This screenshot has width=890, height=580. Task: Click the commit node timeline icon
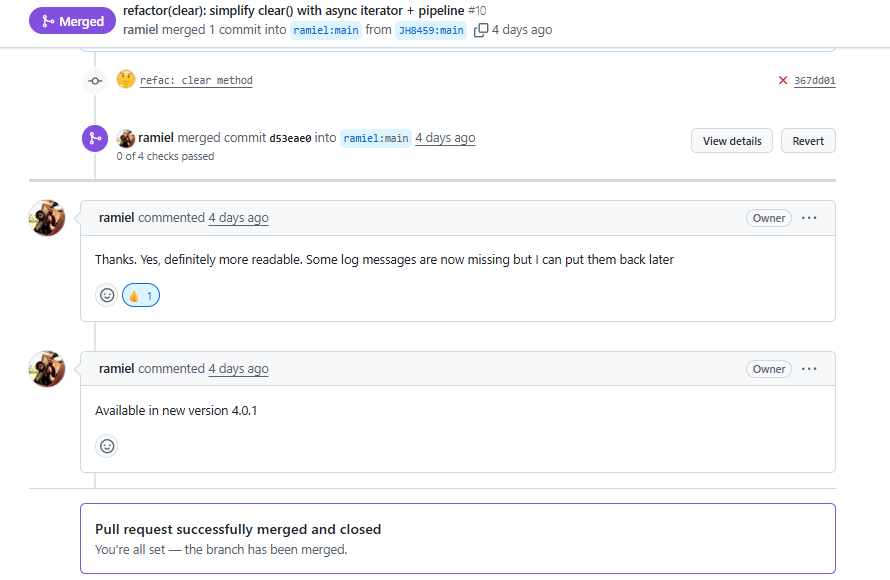click(95, 80)
